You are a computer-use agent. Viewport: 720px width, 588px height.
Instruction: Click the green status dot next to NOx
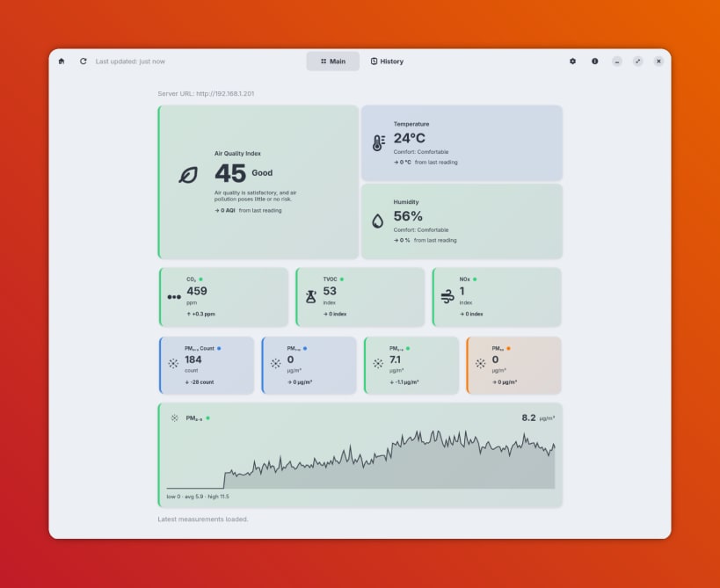coord(475,279)
